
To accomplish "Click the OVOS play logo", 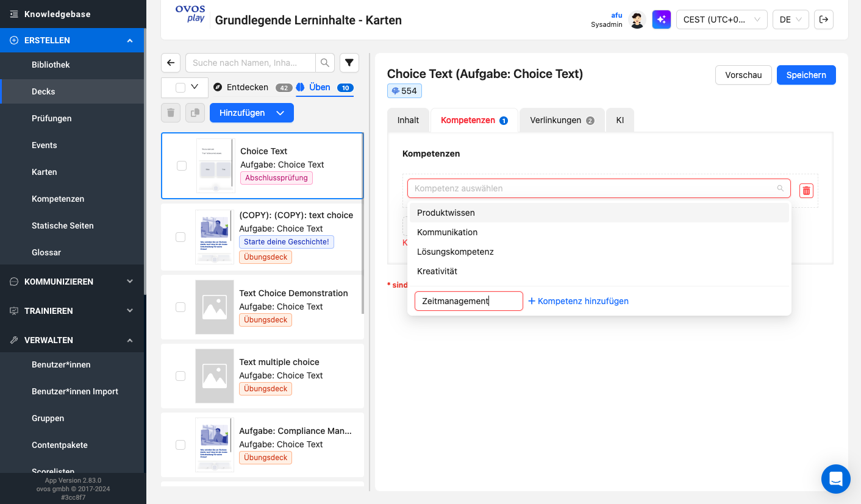I will click(190, 14).
